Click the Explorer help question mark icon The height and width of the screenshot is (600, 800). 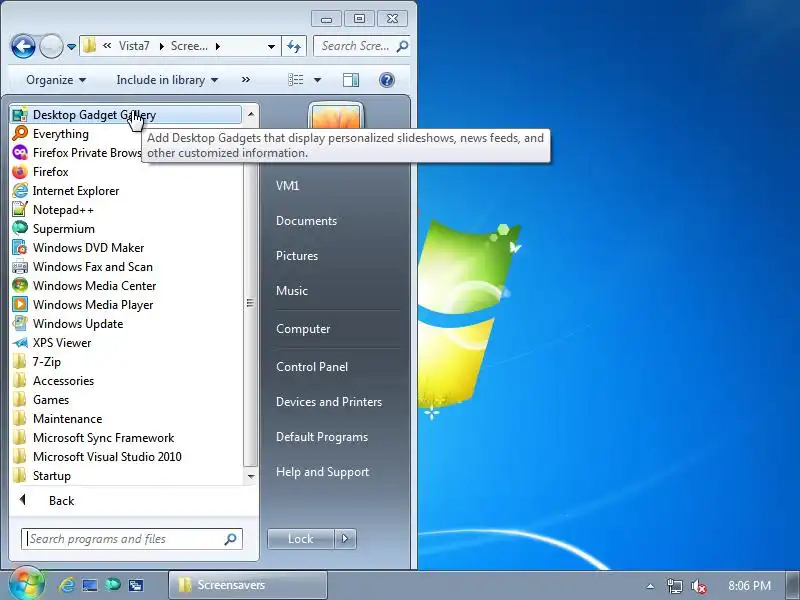[387, 80]
